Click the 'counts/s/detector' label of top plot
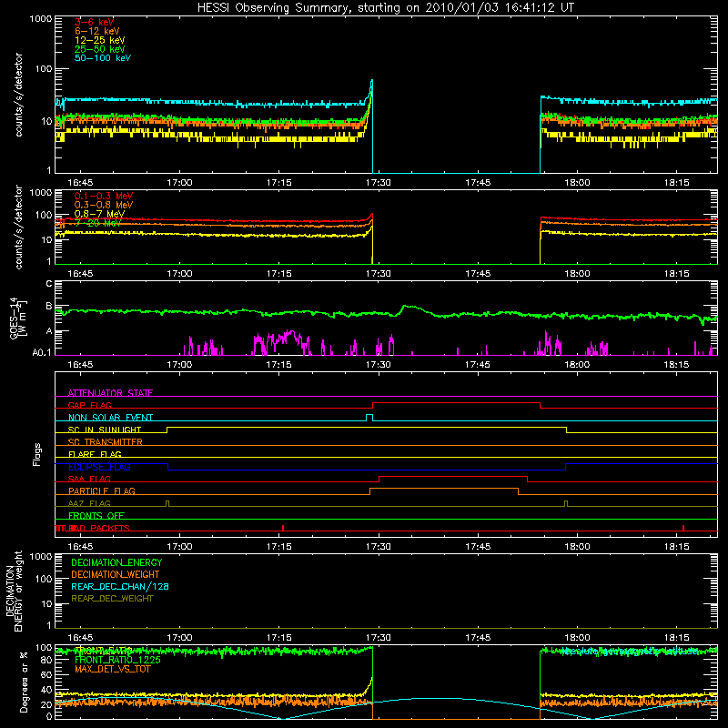This screenshot has height=728, width=728. [x=18, y=95]
